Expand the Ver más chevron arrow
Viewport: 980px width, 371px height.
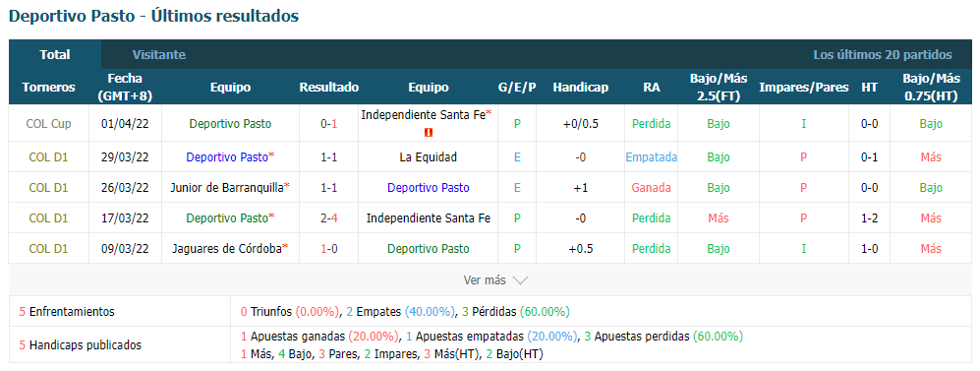[520, 280]
